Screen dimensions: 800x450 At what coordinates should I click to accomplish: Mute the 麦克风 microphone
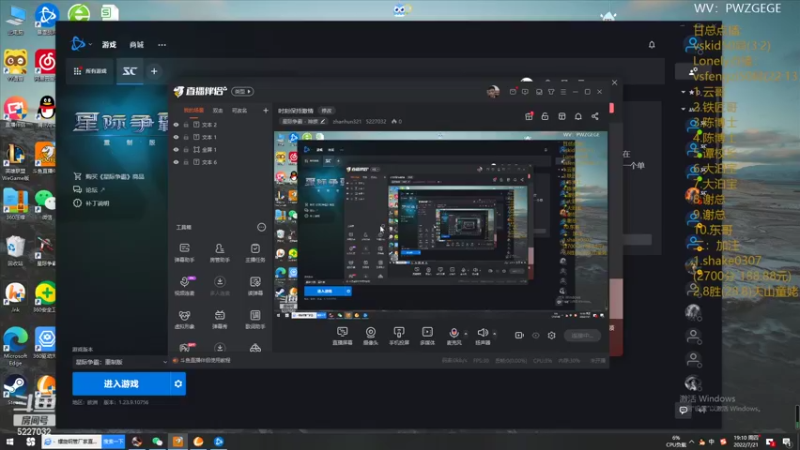tap(454, 336)
